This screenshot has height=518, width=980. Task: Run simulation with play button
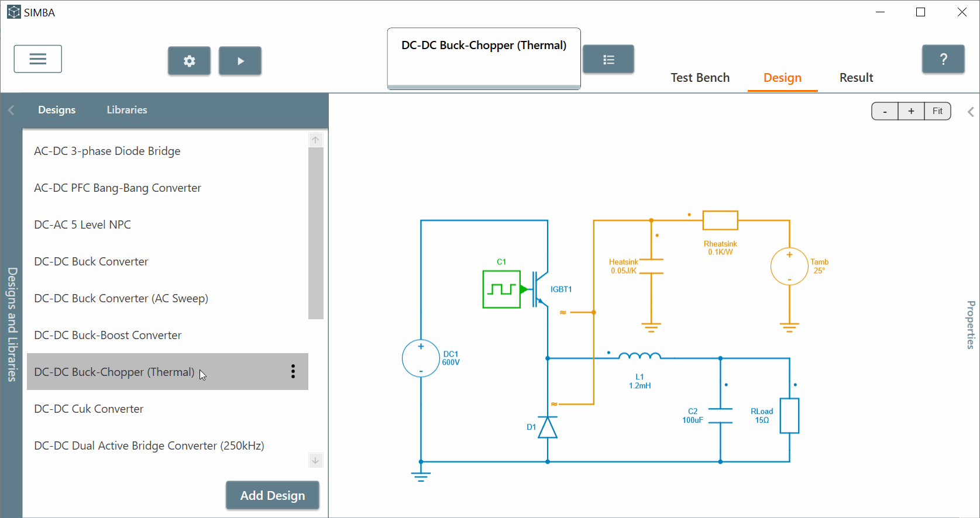tap(240, 61)
